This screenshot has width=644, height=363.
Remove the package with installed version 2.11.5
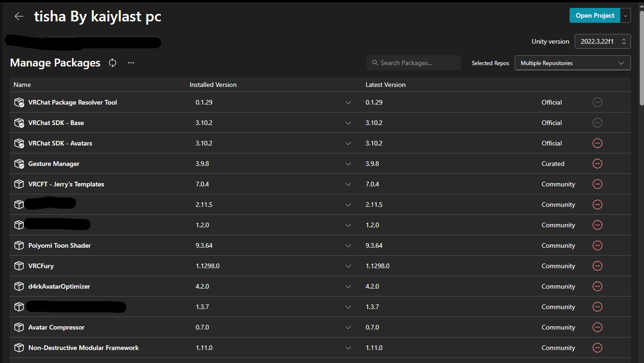(598, 205)
